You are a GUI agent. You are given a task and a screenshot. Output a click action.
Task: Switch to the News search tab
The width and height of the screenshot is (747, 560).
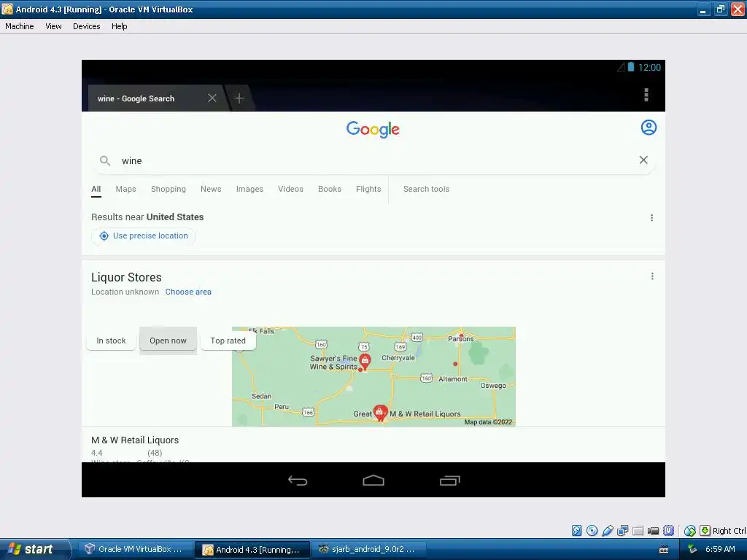point(211,189)
